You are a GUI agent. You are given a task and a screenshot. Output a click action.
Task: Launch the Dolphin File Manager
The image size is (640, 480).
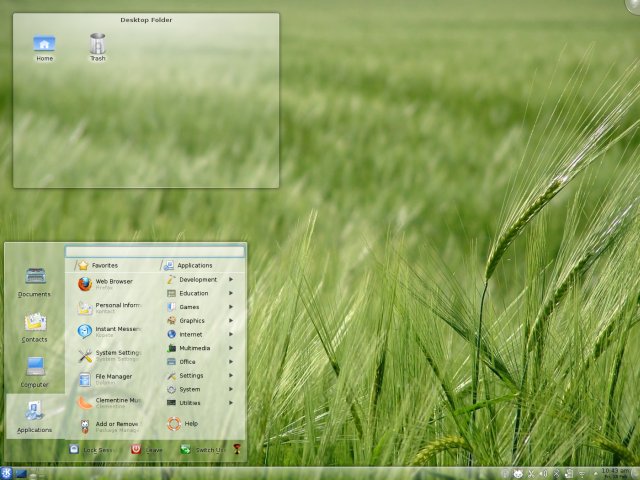click(x=110, y=379)
